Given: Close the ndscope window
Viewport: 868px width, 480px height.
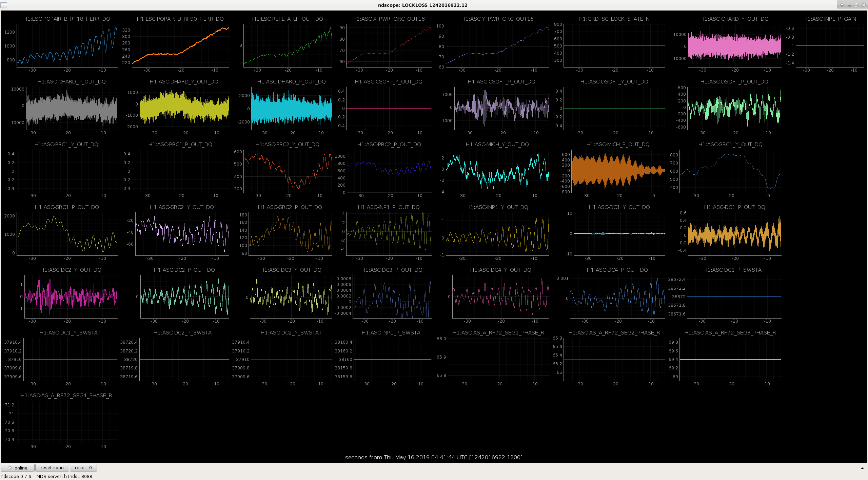Looking at the screenshot, I should point(864,5).
